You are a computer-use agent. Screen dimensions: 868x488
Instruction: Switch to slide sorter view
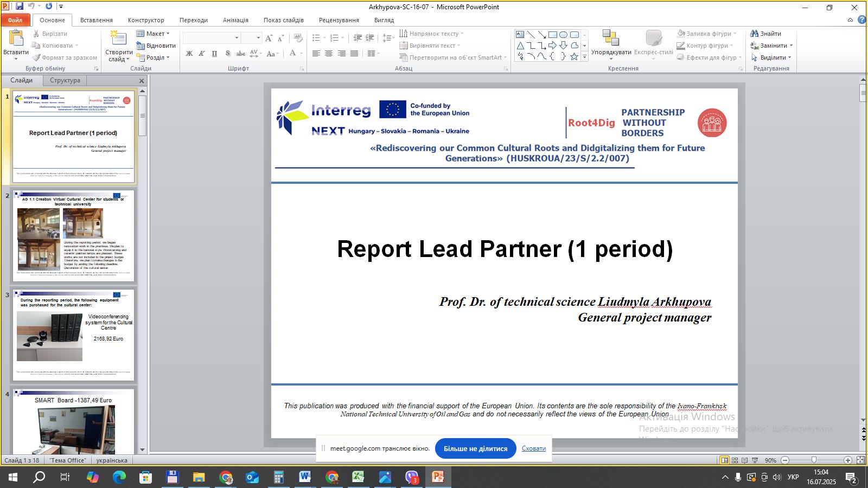click(735, 460)
